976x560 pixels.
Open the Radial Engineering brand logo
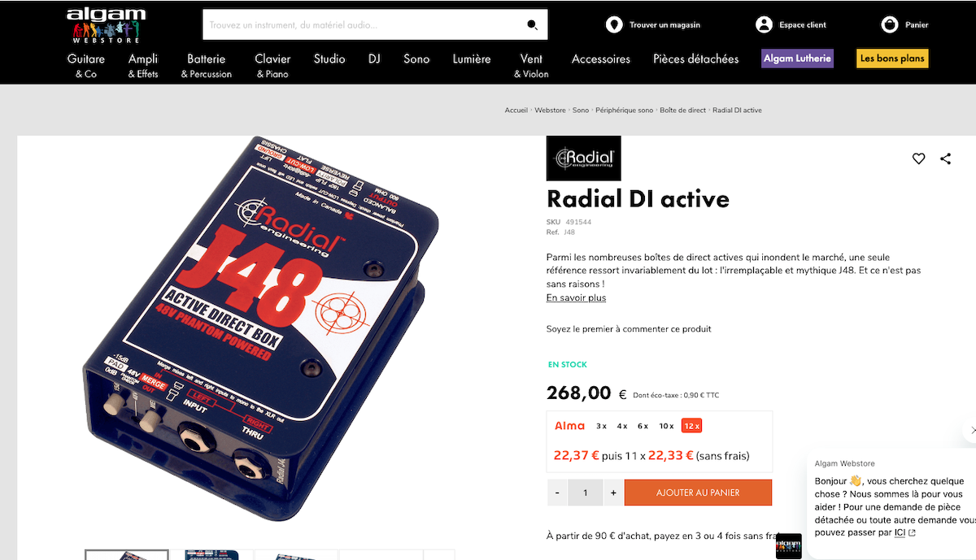583,158
